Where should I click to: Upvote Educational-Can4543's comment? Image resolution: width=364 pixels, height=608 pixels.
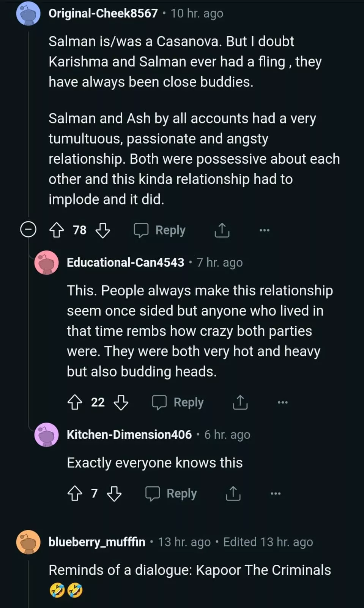75,402
